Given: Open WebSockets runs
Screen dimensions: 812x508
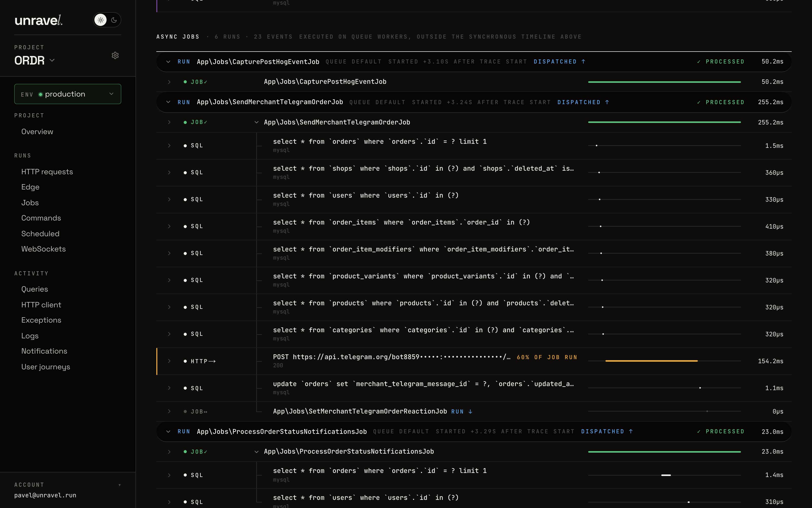Looking at the screenshot, I should tap(44, 249).
